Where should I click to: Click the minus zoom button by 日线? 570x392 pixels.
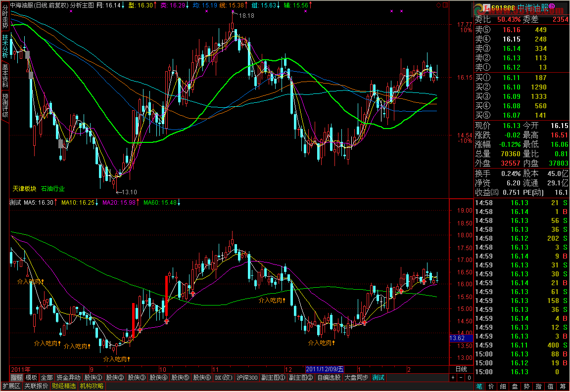click(x=460, y=378)
